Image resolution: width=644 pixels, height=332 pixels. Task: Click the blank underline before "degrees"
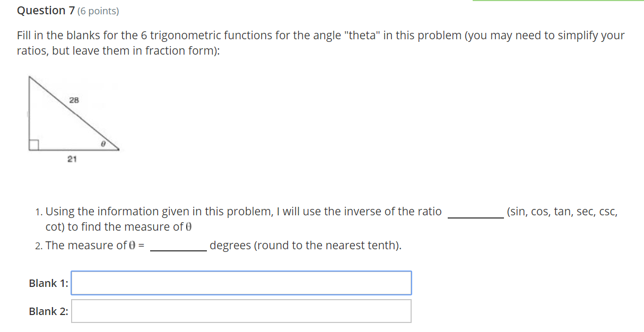(x=178, y=249)
